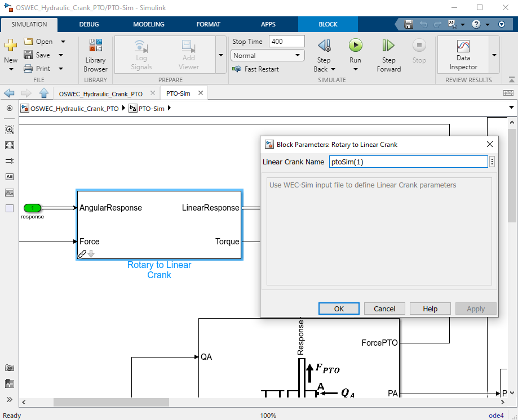The width and height of the screenshot is (518, 420).
Task: Click the Fit to View icon
Action: 10,145
